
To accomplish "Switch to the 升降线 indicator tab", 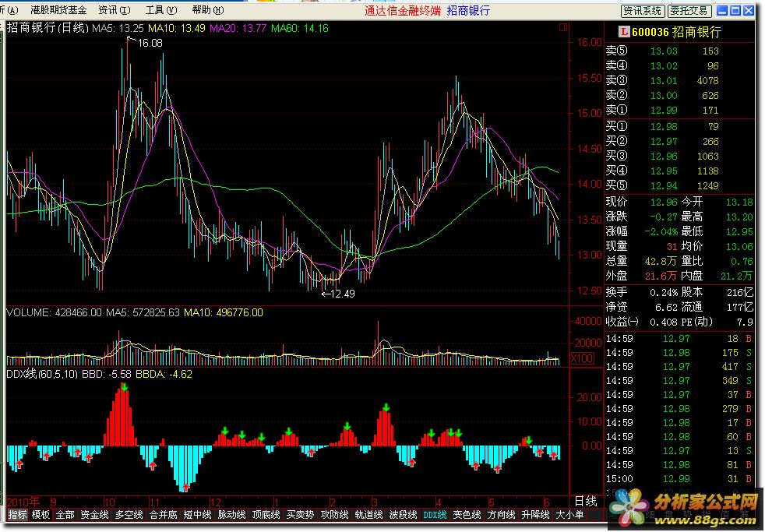I will pyautogui.click(x=535, y=514).
